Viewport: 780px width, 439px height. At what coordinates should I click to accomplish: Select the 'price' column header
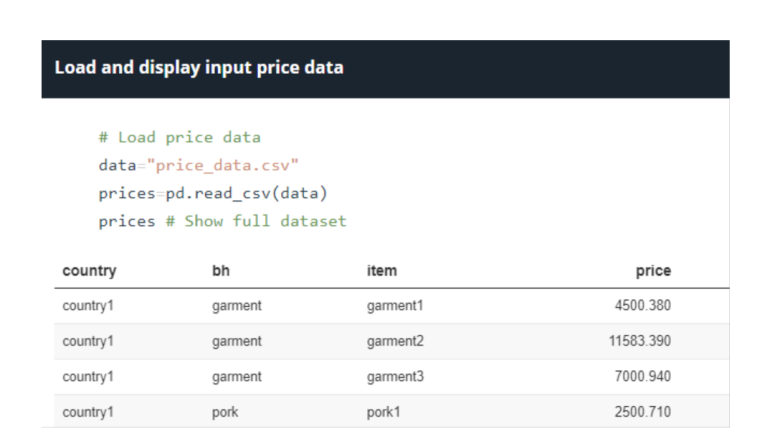click(x=653, y=271)
